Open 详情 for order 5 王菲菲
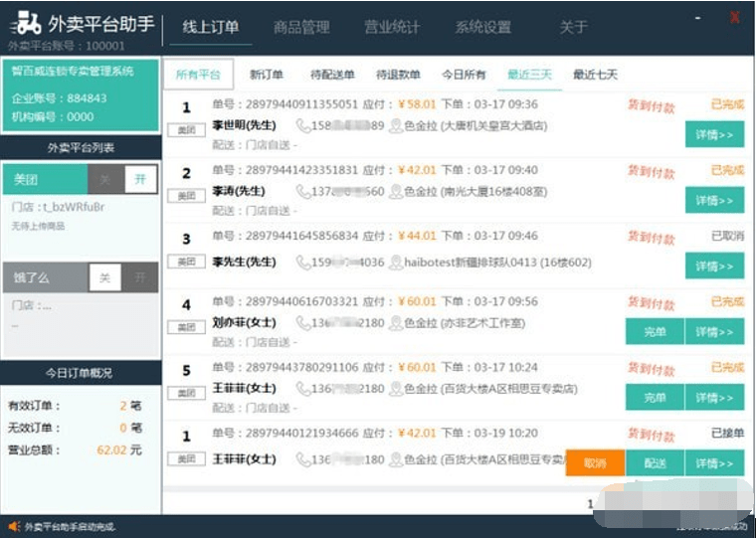This screenshot has width=756, height=538. (714, 397)
